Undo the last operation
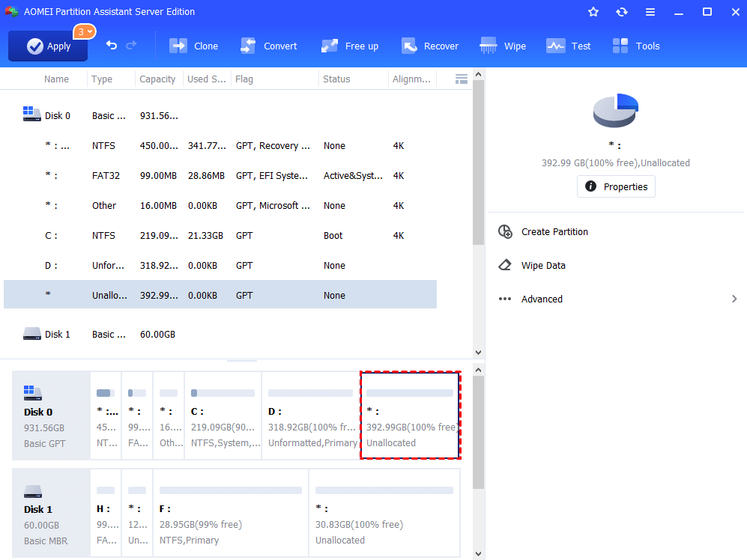Screen dimensions: 747x560 coord(111,45)
